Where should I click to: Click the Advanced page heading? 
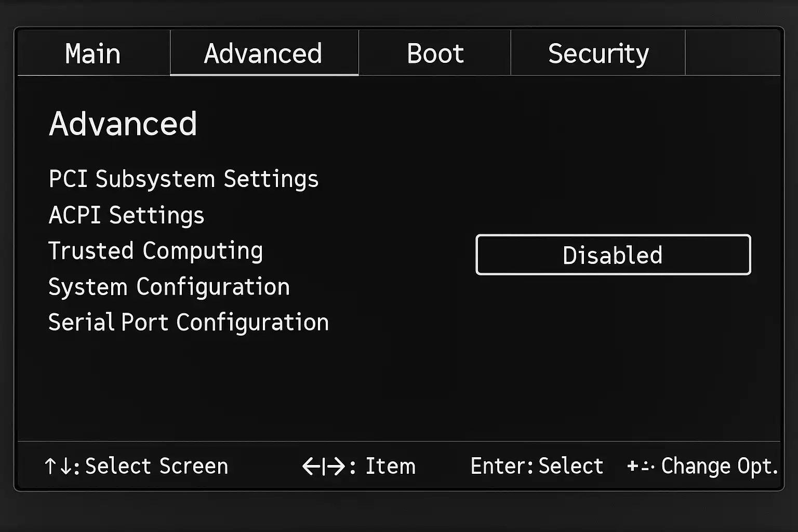[x=123, y=124]
